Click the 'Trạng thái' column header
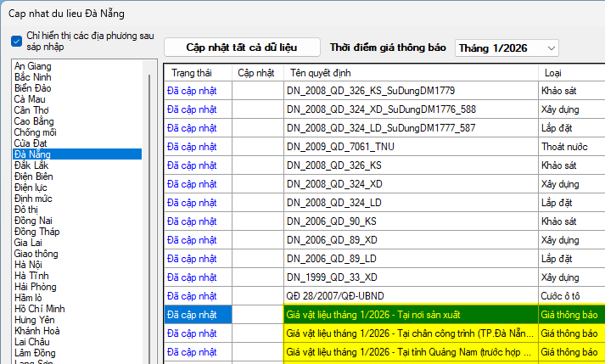This screenshot has height=364, width=605. 191,73
